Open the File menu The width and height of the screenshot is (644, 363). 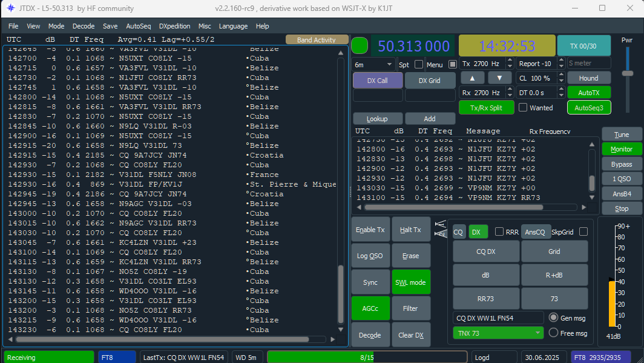pyautogui.click(x=13, y=26)
